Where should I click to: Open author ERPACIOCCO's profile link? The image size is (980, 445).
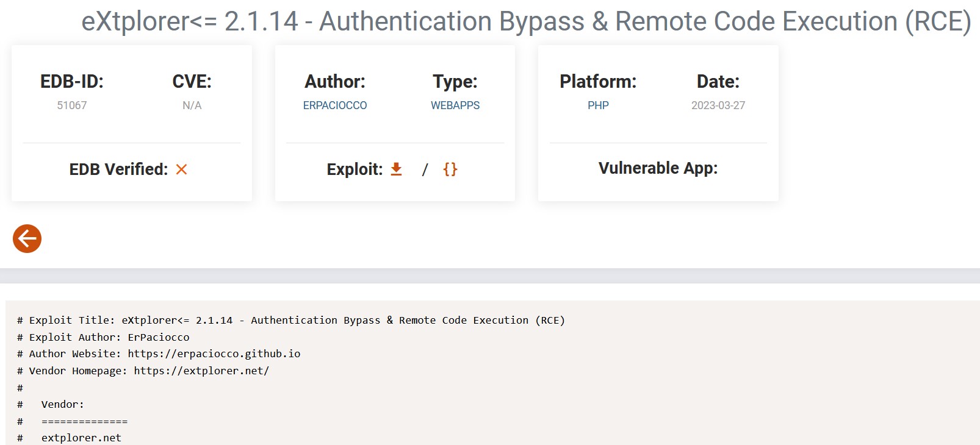tap(334, 105)
